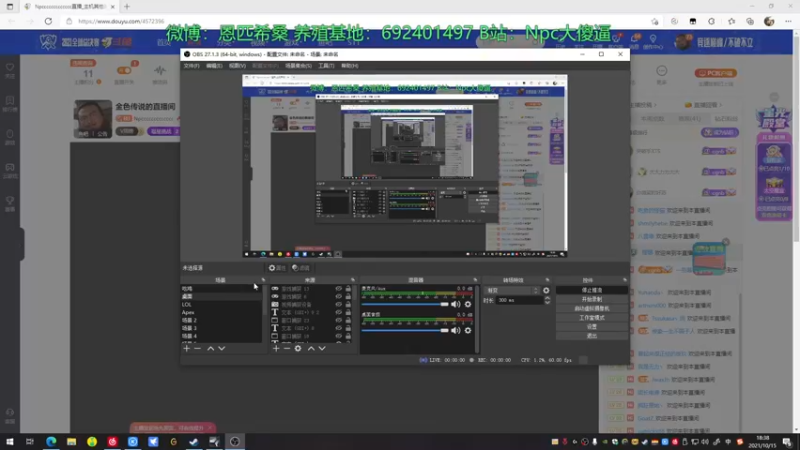Open the 桌面音频 audio settings gear

pos(467,331)
